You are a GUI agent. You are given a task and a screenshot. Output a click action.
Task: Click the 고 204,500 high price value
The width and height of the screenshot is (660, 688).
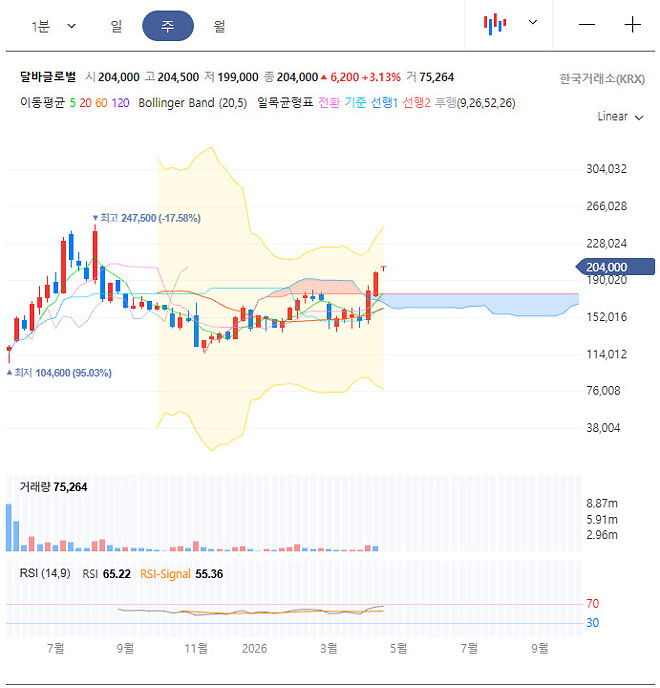(x=172, y=77)
